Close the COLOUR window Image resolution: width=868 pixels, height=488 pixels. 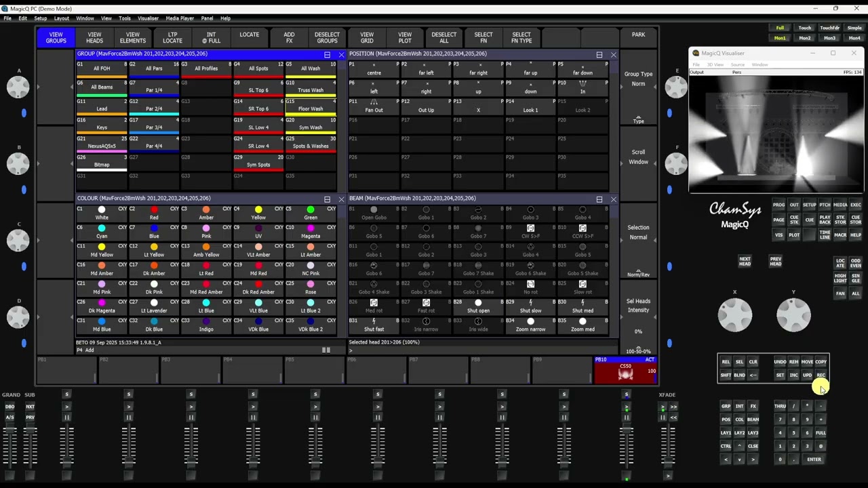click(x=341, y=199)
